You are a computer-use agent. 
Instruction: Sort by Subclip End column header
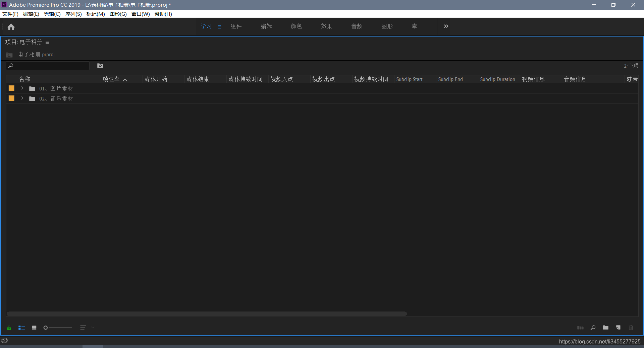[x=450, y=79]
